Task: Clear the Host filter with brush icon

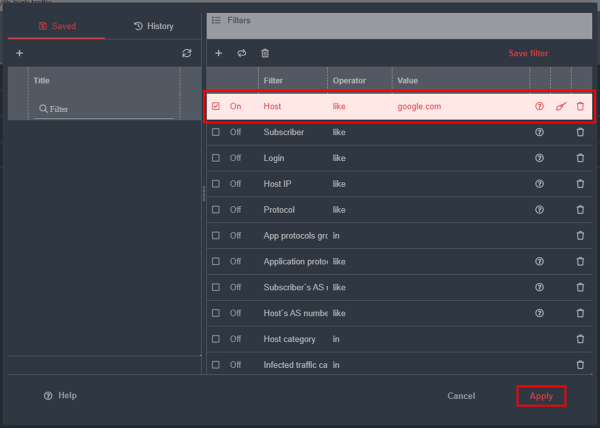Action: coord(560,106)
